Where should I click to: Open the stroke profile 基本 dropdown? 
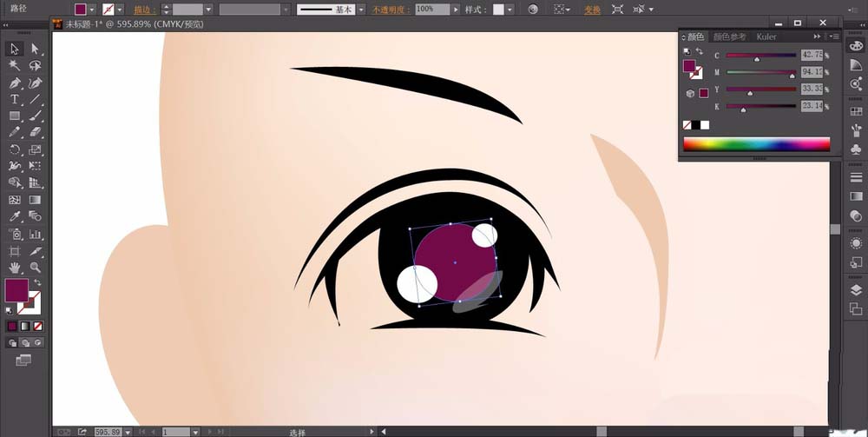click(x=363, y=9)
